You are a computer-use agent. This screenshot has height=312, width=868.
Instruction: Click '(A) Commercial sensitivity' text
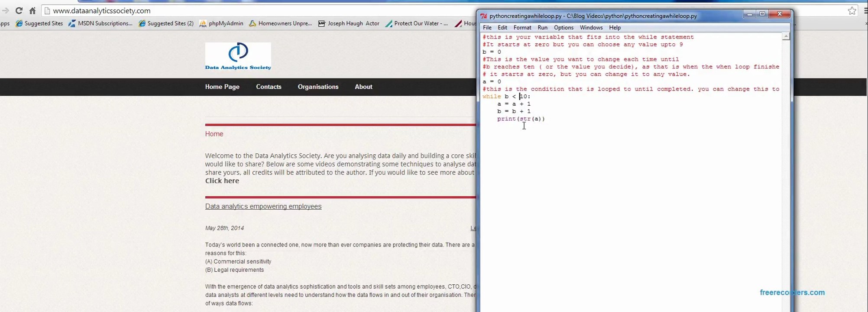(238, 262)
